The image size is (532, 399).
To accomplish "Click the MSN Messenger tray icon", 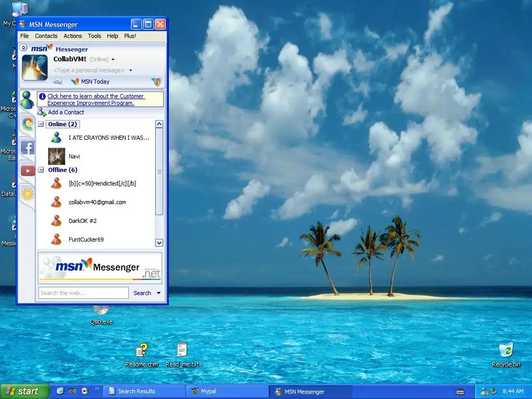I will 484,392.
